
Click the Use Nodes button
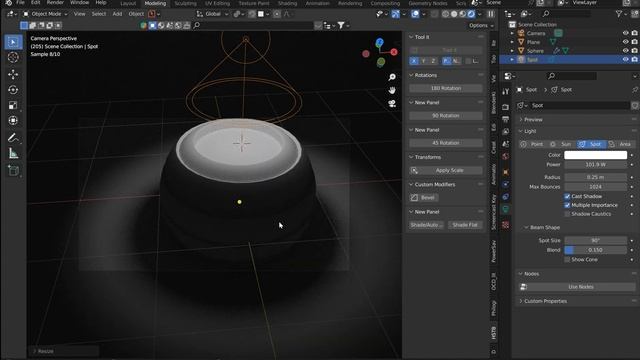577,287
